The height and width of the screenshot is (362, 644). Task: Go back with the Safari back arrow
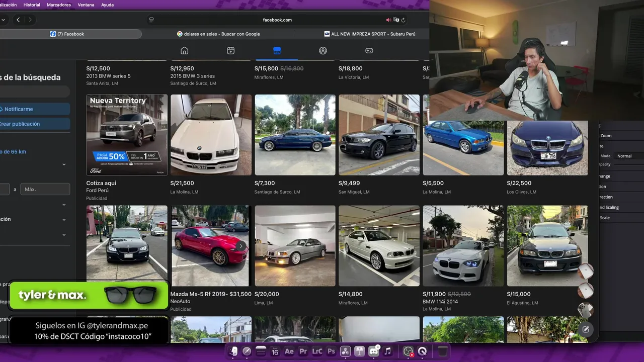18,20
